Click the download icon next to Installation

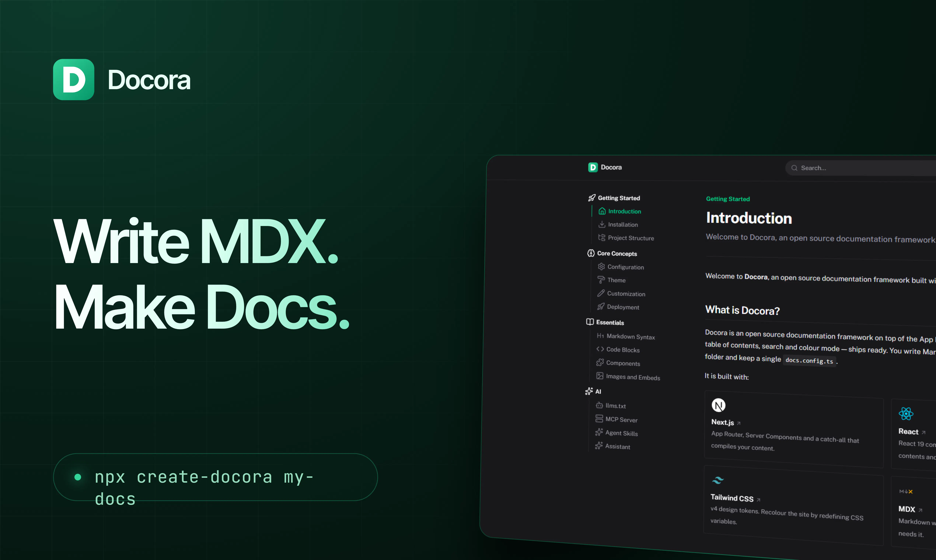(602, 224)
